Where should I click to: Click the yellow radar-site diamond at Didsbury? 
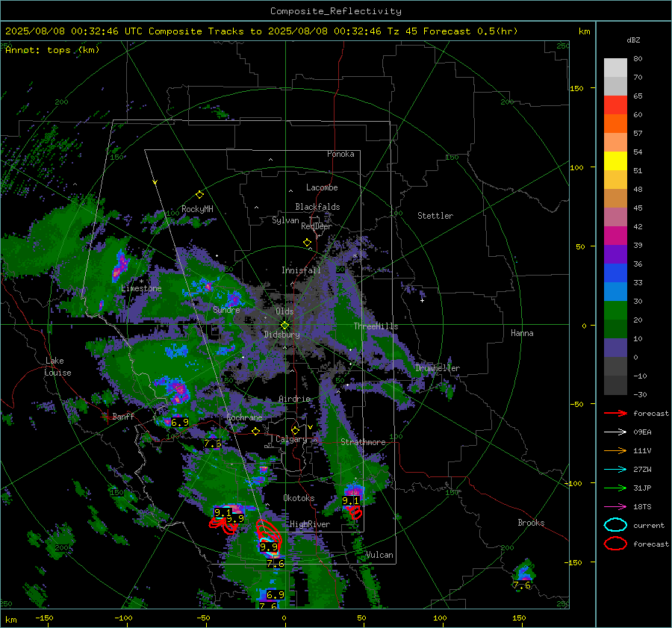[x=284, y=326]
